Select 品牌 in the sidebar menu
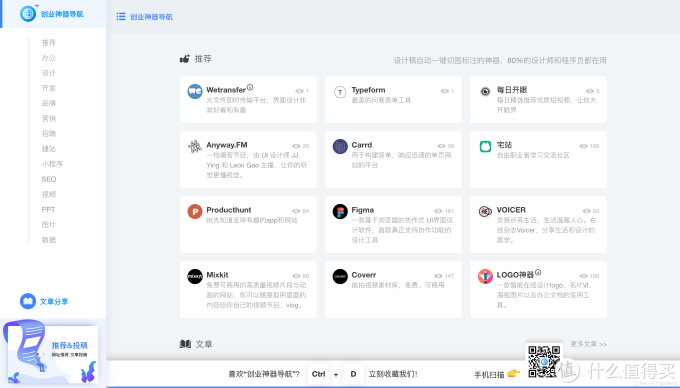Image resolution: width=680 pixels, height=388 pixels. pos(49,103)
